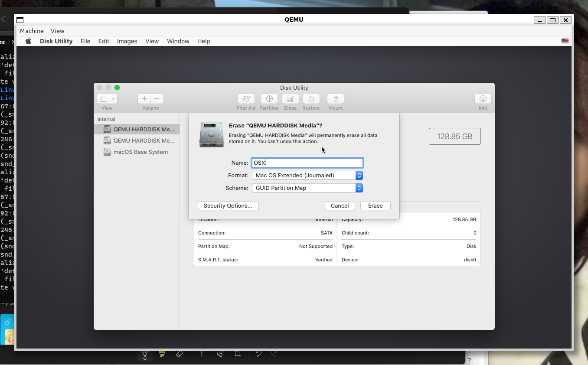Open the File menu
588x365 pixels.
[x=85, y=41]
